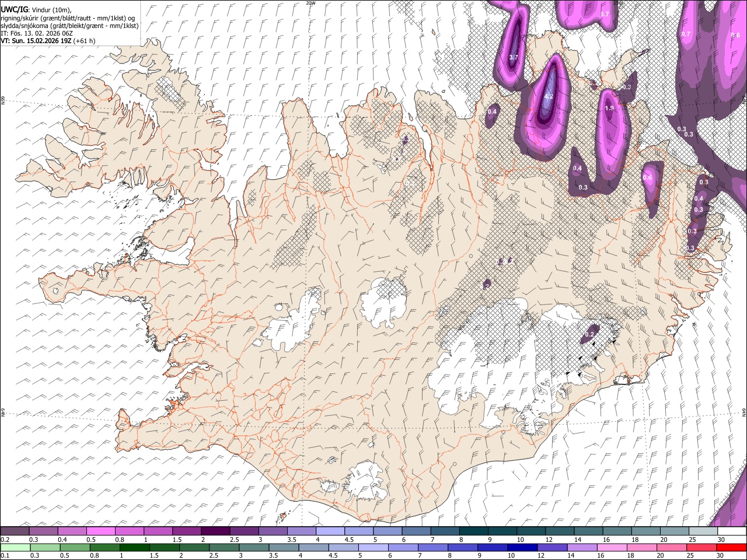This screenshot has height=560, width=747.
Task: Click the 1.9 precipitation value on the map
Action: [x=609, y=108]
